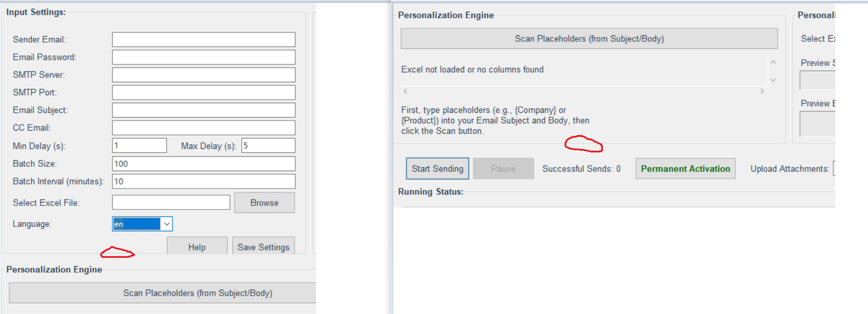Select the Min Delay value field

(x=139, y=145)
